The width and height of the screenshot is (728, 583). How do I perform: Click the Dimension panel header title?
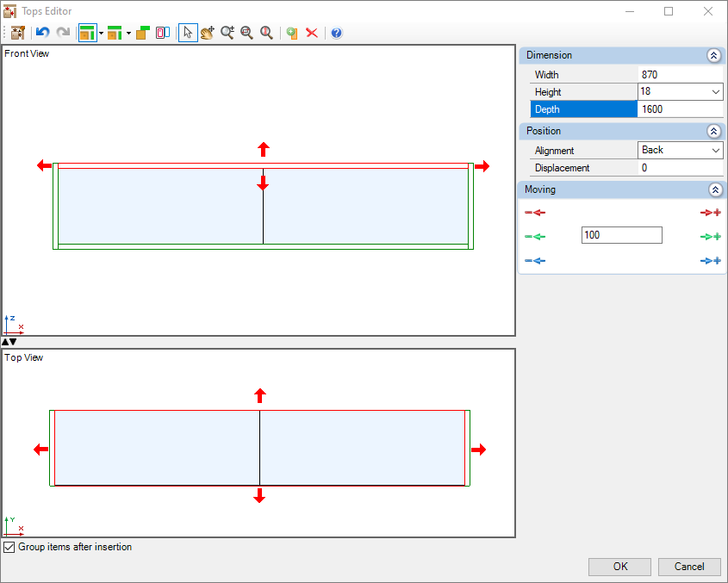coord(550,55)
